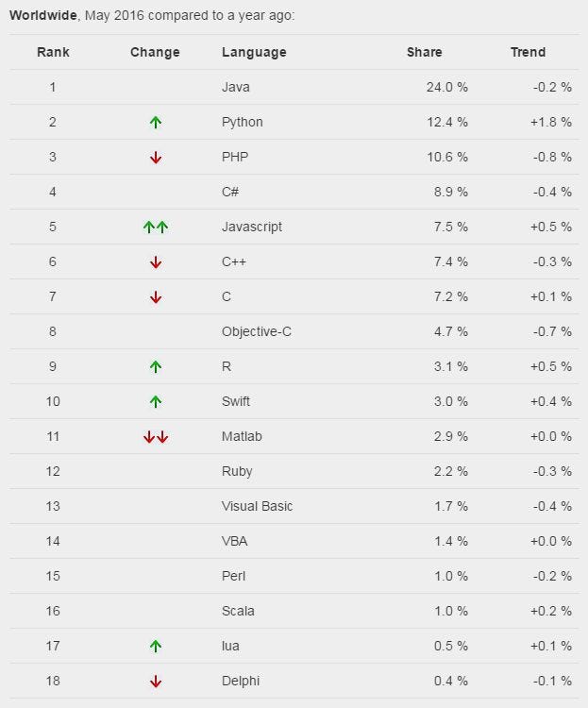588x708 pixels.
Task: Click the Trend column header
Action: click(x=528, y=52)
